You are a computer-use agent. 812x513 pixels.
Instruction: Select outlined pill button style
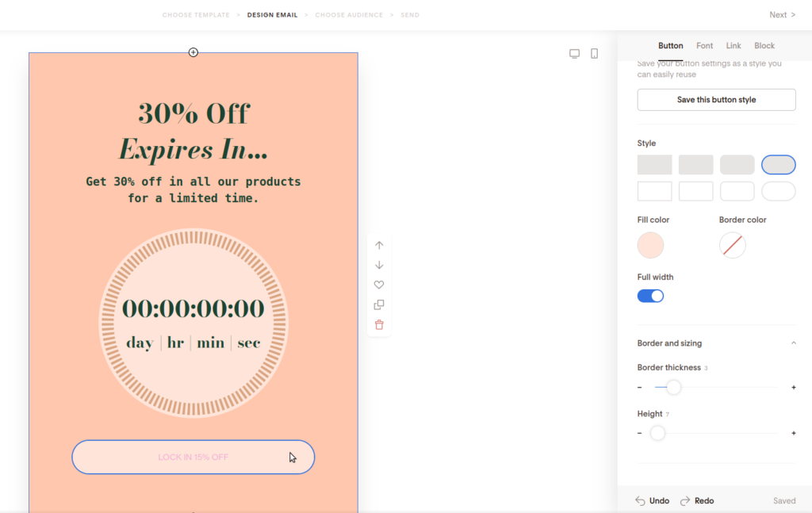779,191
